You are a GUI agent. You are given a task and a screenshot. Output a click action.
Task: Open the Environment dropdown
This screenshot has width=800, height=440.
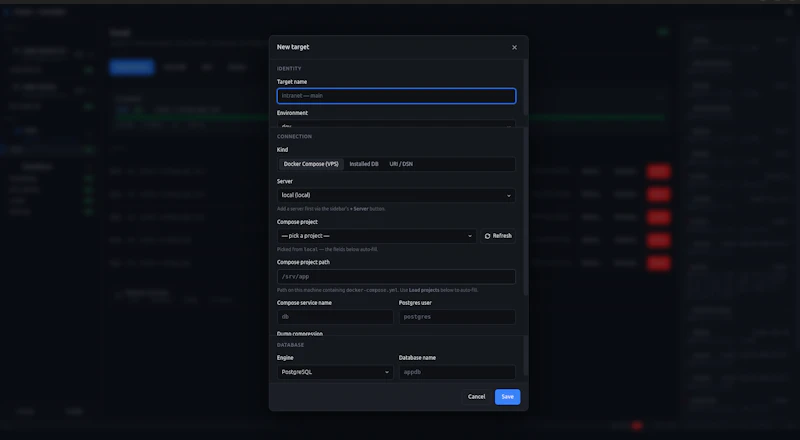[396, 124]
